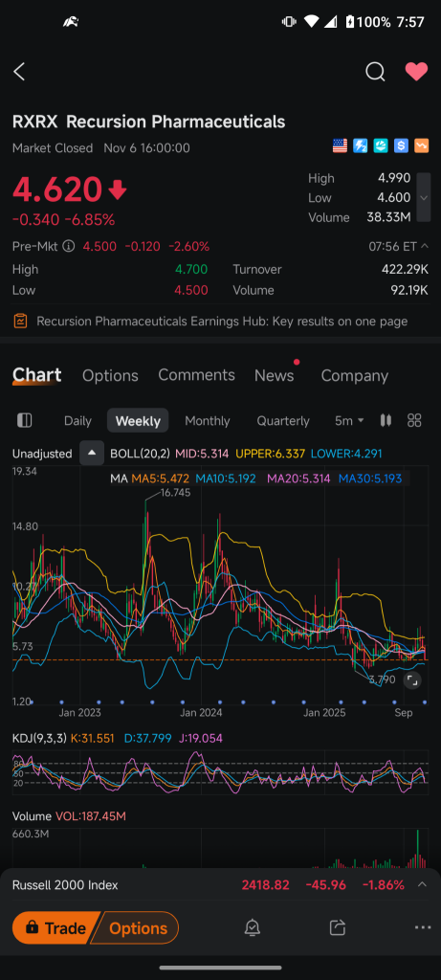
Task: Tap the candlestick chart type icon
Action: 386,421
